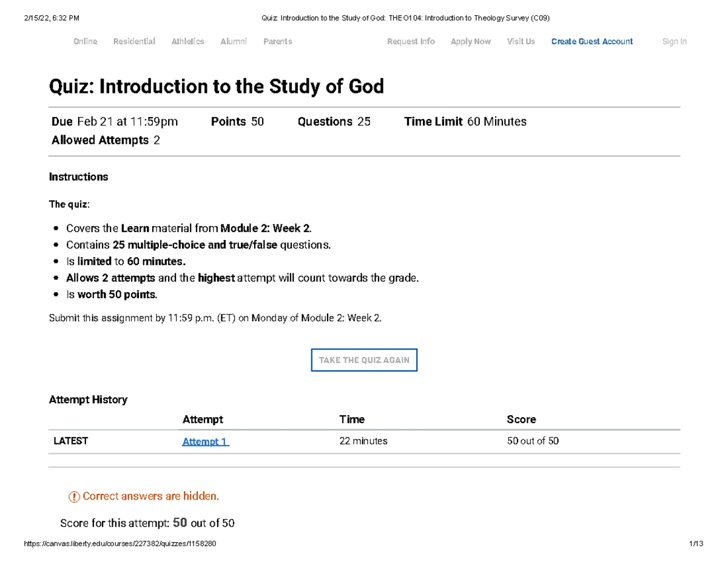Image resolution: width=728 pixels, height=562 pixels.
Task: Click the Attempt column header
Action: [x=203, y=419]
